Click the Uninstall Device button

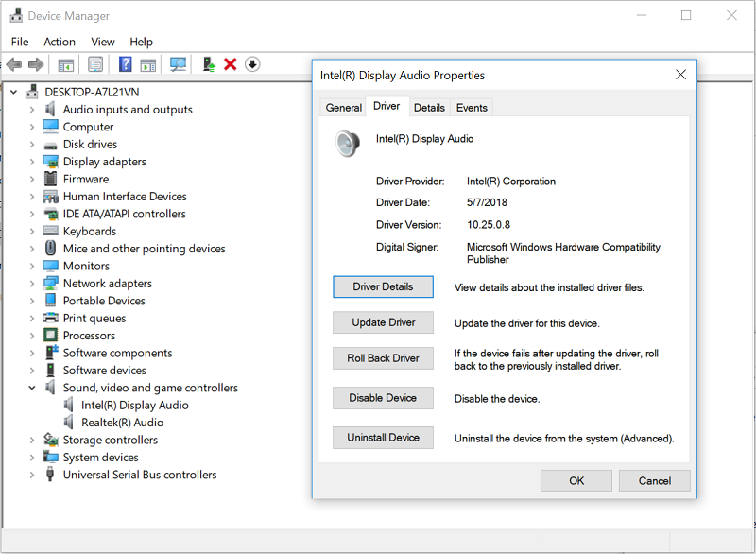pos(383,438)
